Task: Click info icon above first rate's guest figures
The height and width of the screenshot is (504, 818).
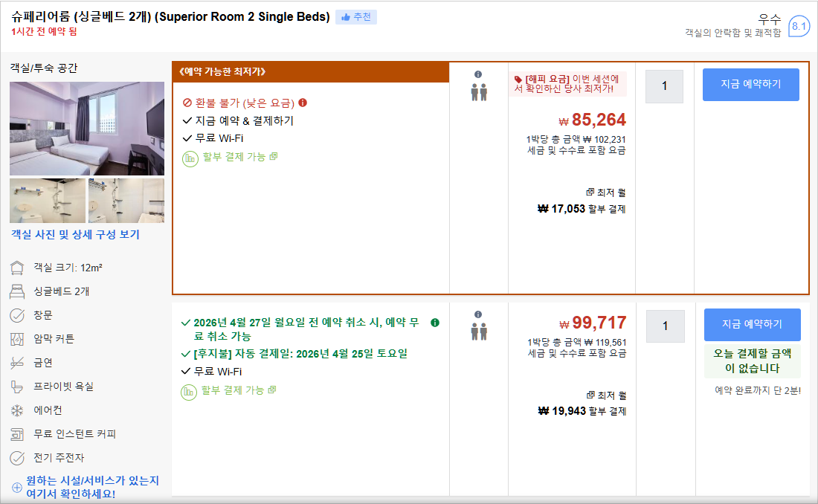Action: [478, 74]
